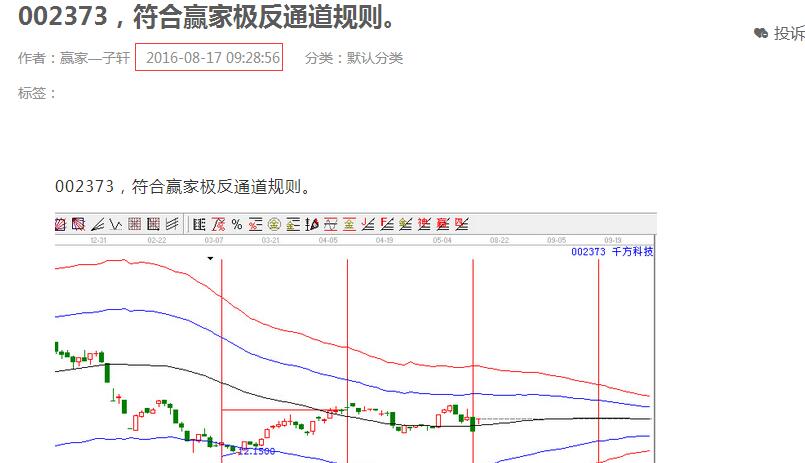Select the last toolbar icon on the right
This screenshot has width=805, height=463.
tap(461, 224)
